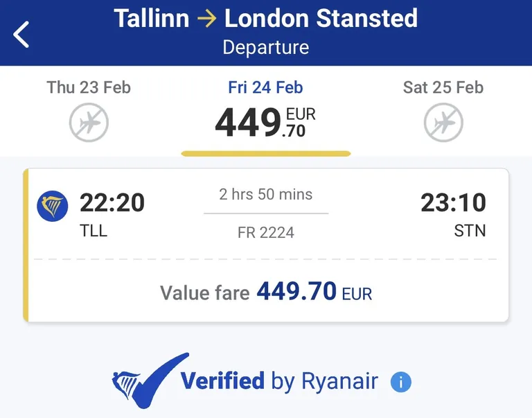Click the 449.70 EUR price under Fri 24 Feb
The image size is (532, 418).
tap(266, 122)
